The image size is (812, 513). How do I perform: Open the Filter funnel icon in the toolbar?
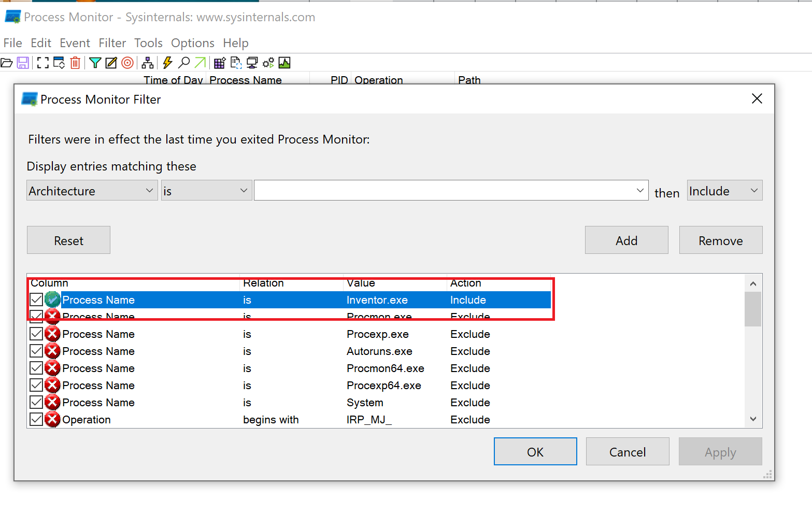(x=95, y=62)
